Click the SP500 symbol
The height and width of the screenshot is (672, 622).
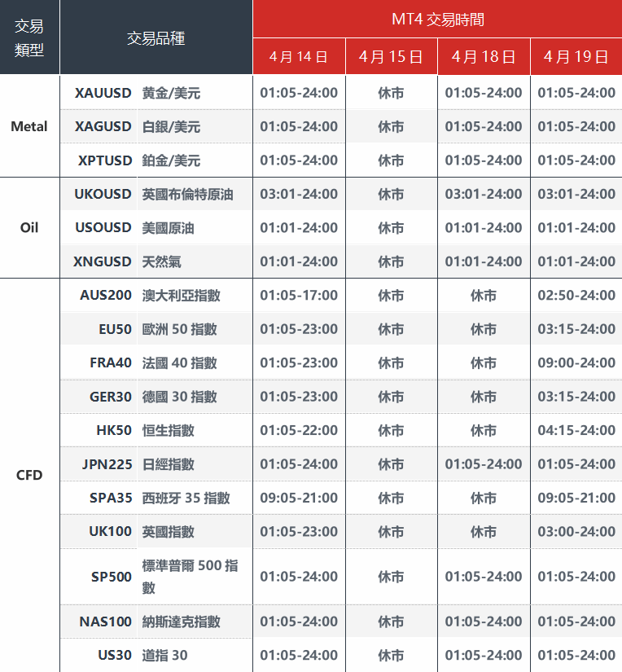click(112, 577)
